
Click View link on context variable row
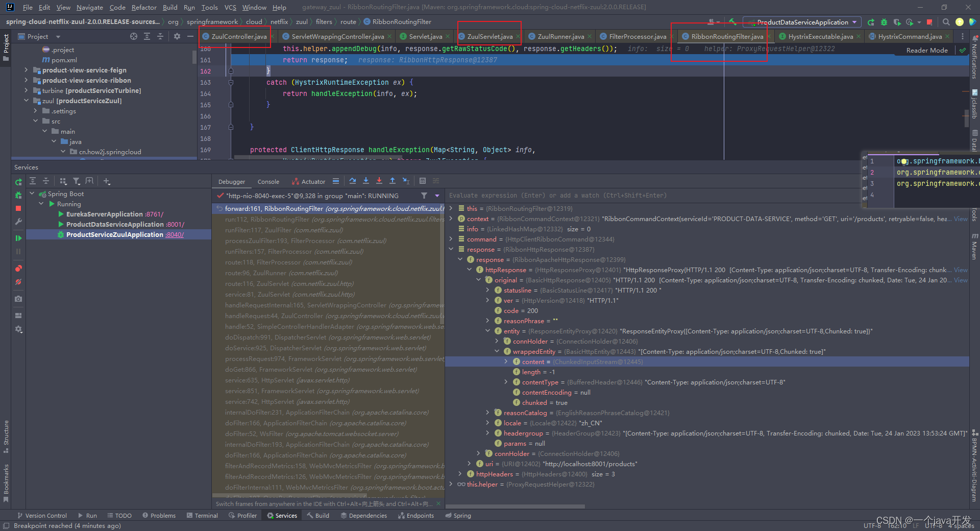pyautogui.click(x=961, y=219)
